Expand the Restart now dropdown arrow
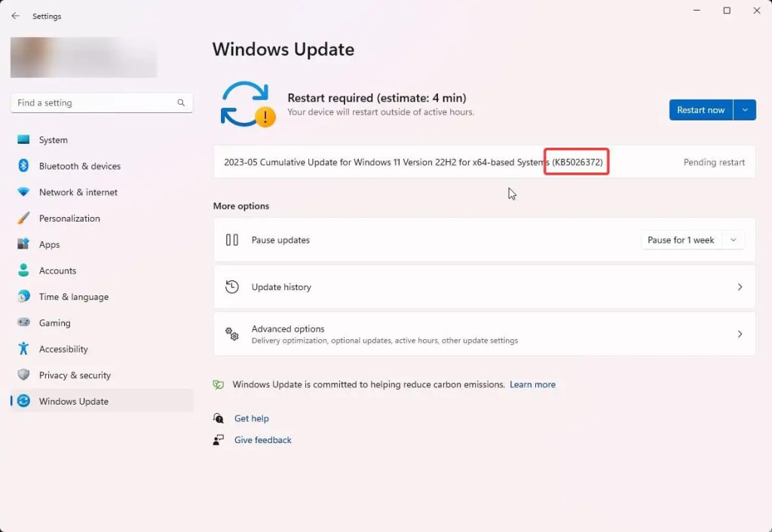This screenshot has height=532, width=772. [x=745, y=110]
